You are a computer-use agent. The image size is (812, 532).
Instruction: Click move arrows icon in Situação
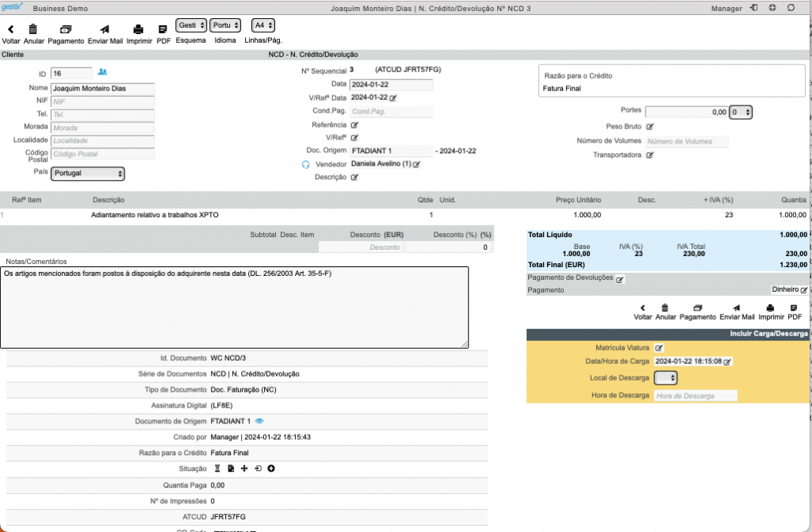(244, 469)
